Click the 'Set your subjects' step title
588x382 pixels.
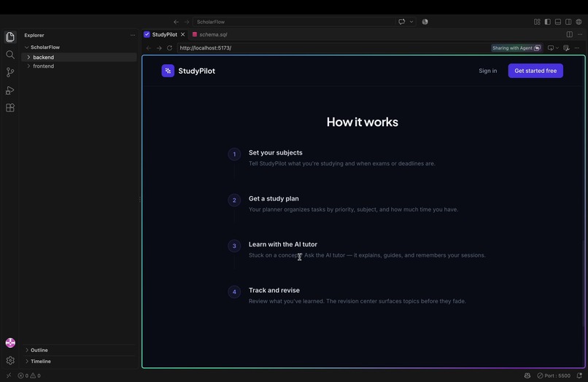275,152
